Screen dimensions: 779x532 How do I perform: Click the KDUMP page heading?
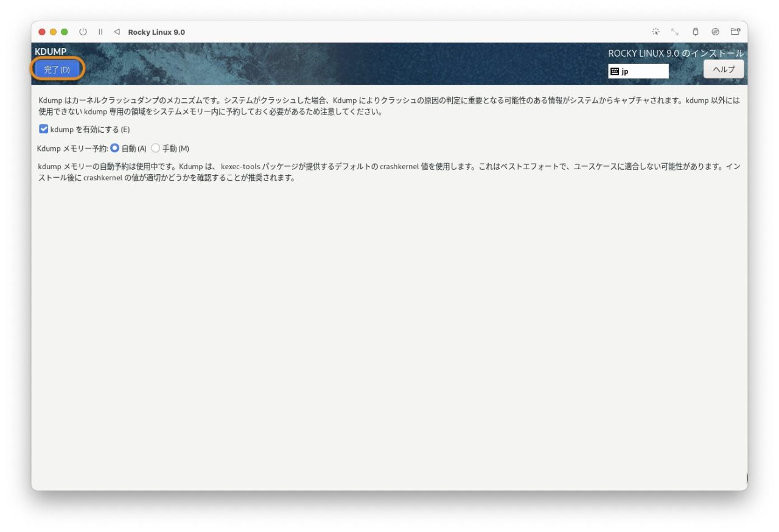(x=51, y=52)
